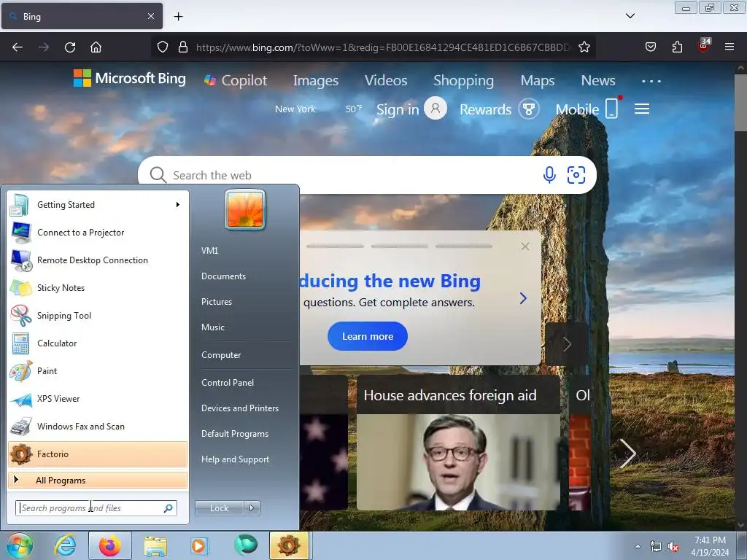Click the user account picture
Screen dimensions: 747x560
click(x=245, y=209)
